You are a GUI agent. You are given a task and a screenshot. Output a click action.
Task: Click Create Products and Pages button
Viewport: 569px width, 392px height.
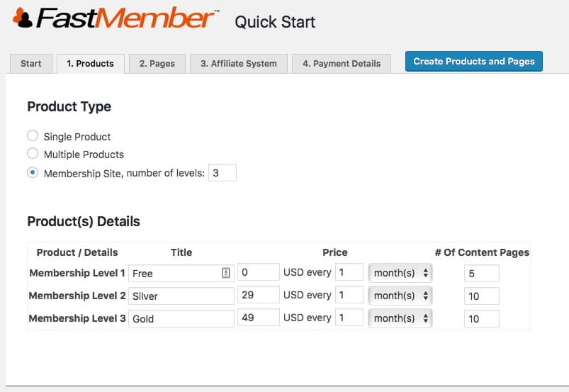pos(474,62)
